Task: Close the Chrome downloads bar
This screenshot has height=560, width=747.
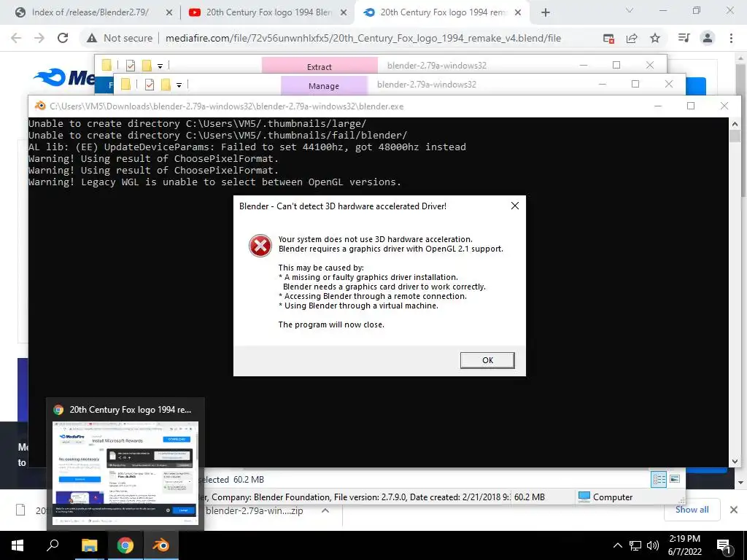Action: point(734,510)
